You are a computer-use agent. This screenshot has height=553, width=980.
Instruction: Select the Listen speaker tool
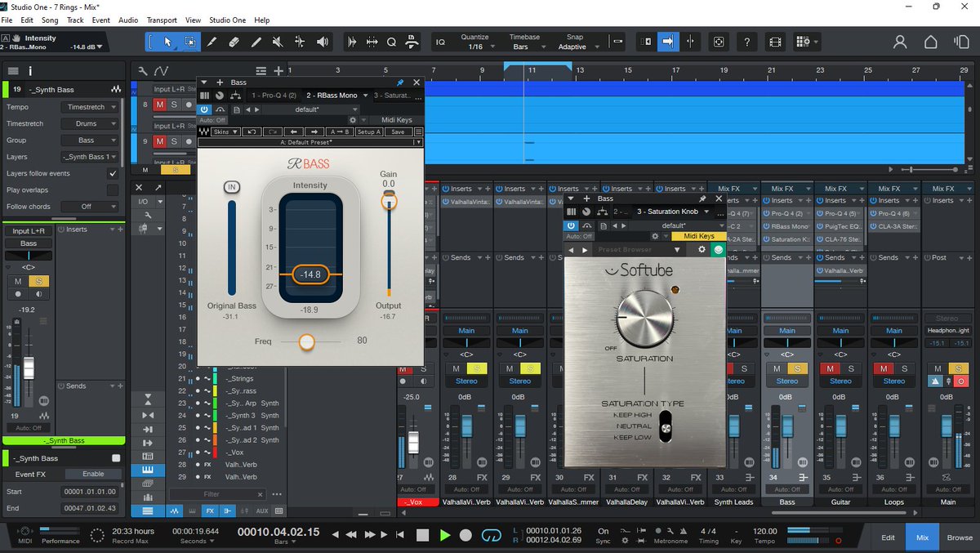coord(323,42)
